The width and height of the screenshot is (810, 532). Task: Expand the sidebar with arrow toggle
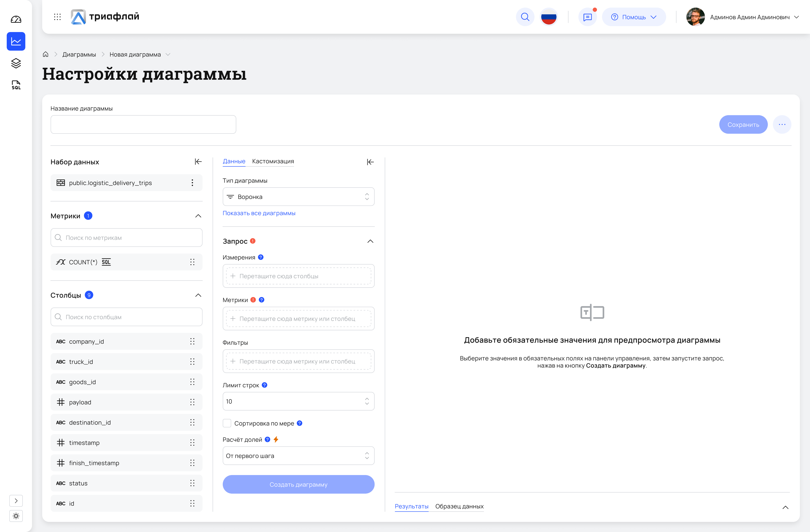(x=16, y=501)
